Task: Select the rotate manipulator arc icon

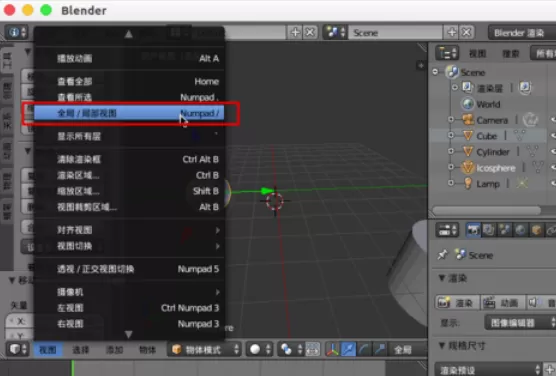Action: point(364,349)
